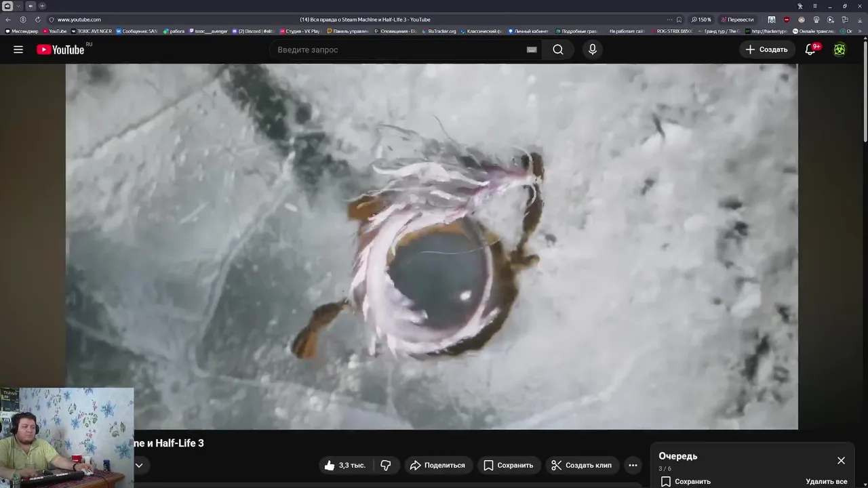
Task: Click the Поделиться share button
Action: click(438, 465)
